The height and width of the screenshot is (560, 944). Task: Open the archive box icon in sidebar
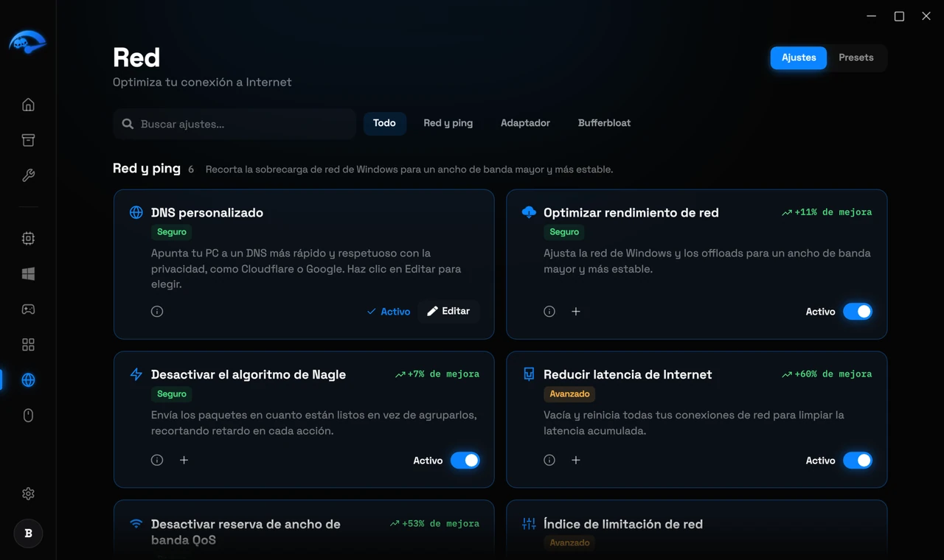coord(28,140)
